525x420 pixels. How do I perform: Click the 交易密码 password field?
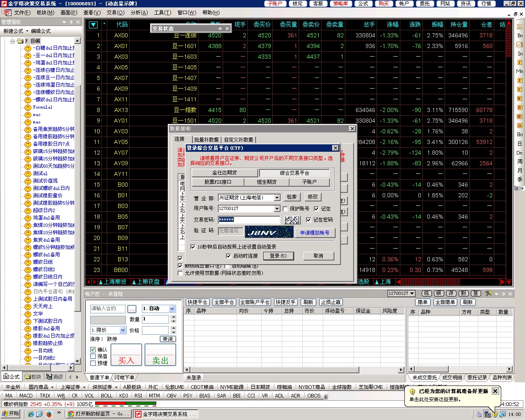[249, 220]
